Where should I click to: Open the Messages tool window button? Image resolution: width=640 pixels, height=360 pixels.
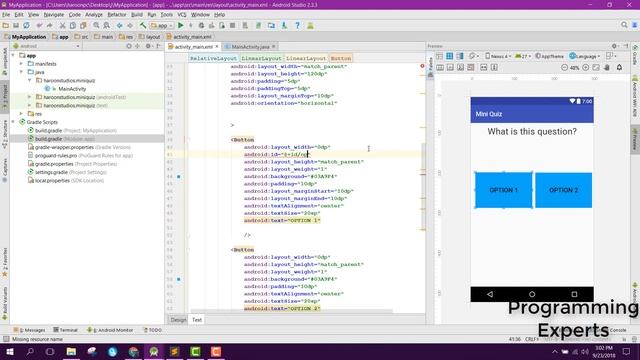point(29,330)
